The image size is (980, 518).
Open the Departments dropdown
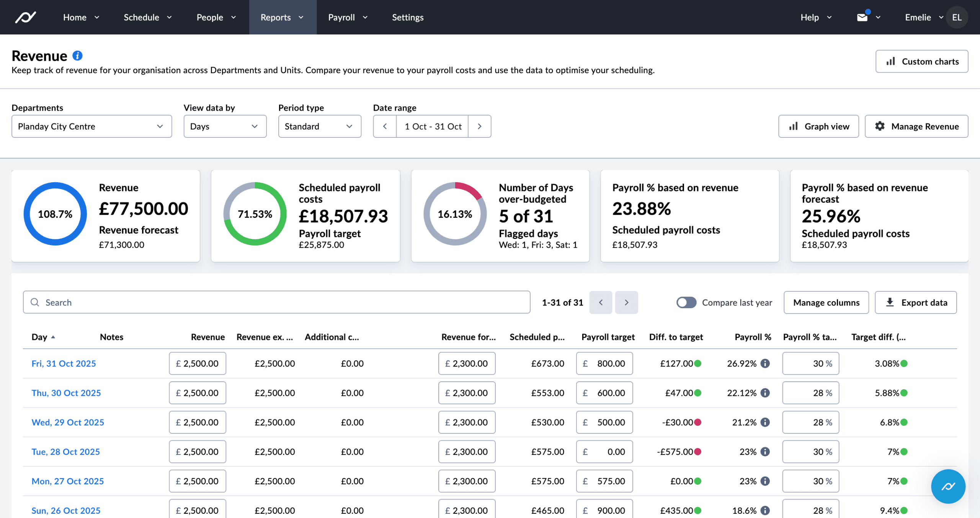click(91, 126)
